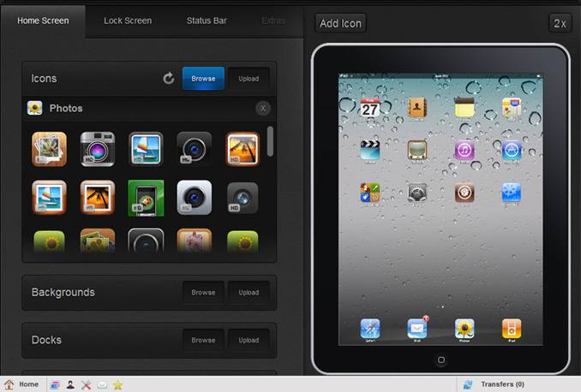Image resolution: width=581 pixels, height=392 pixels.
Task: Switch to the Home Screen tab
Action: pyautogui.click(x=43, y=21)
